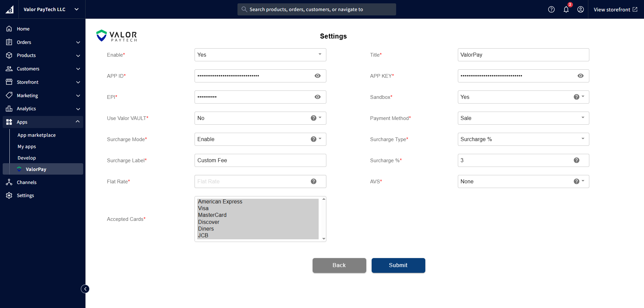644x308 pixels.
Task: Expand the Customers menu chevron
Action: click(78, 69)
